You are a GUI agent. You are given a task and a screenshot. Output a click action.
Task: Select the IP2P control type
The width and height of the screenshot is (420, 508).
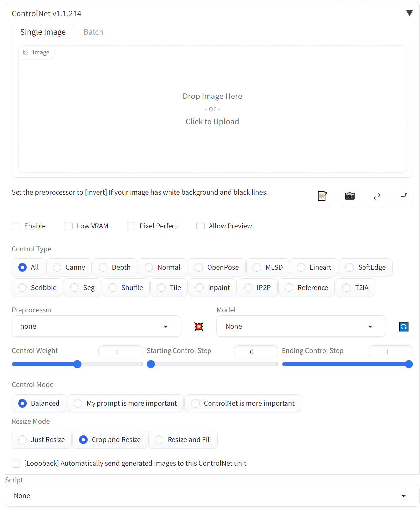click(257, 288)
